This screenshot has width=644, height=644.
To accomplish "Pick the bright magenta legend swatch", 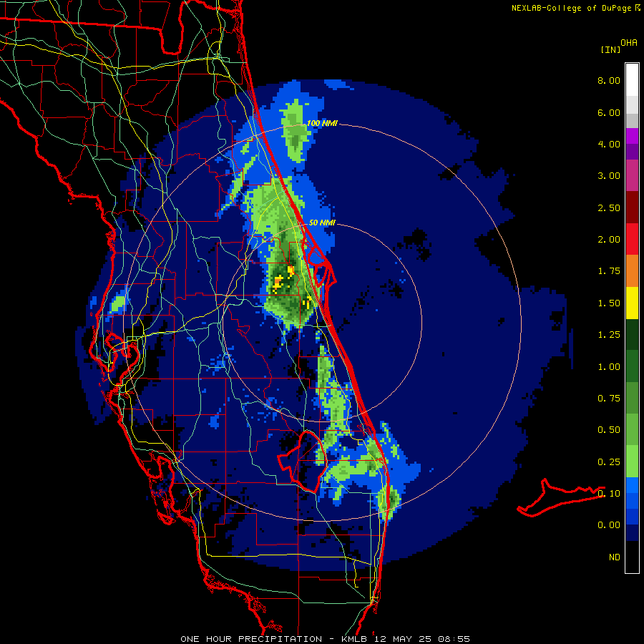I will pyautogui.click(x=632, y=136).
